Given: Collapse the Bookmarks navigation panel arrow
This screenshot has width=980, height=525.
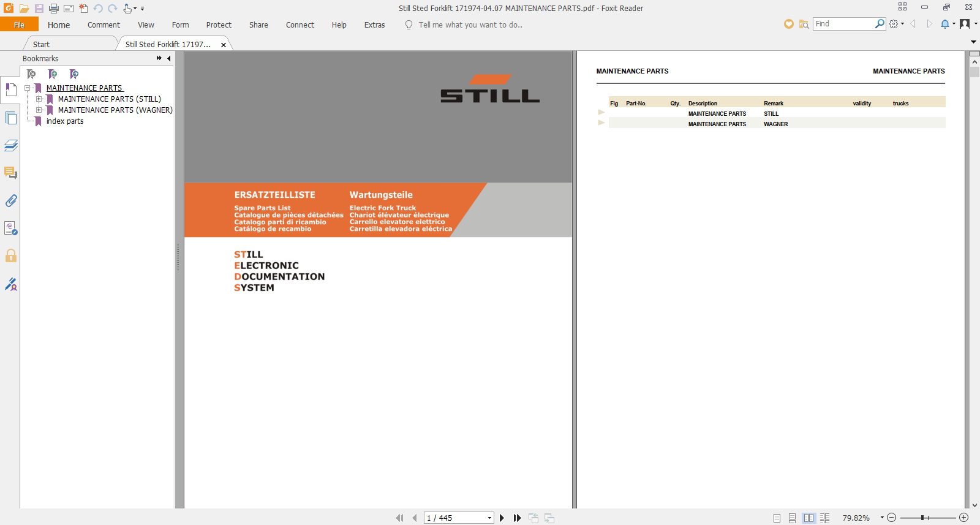Looking at the screenshot, I should pos(169,58).
